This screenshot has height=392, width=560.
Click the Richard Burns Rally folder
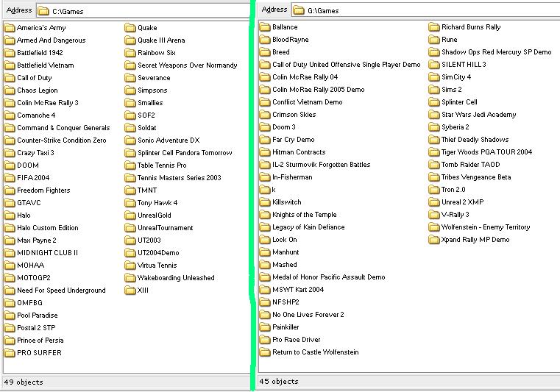coord(464,27)
